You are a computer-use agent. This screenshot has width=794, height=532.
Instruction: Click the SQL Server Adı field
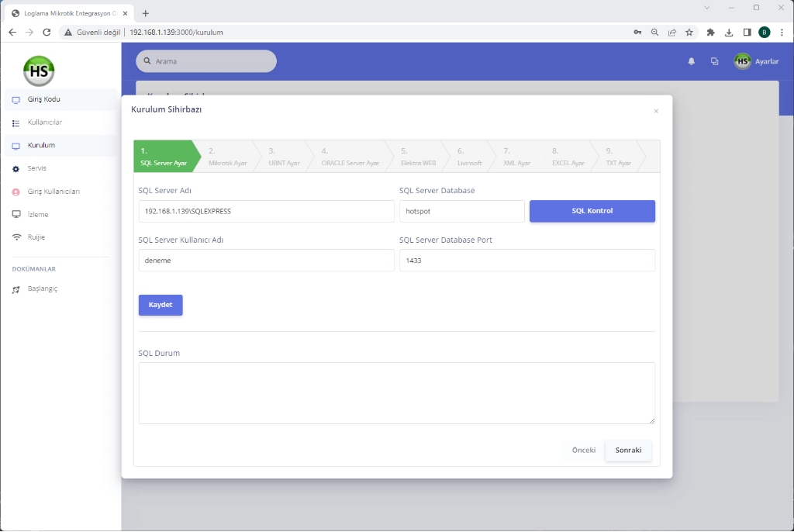(x=266, y=211)
